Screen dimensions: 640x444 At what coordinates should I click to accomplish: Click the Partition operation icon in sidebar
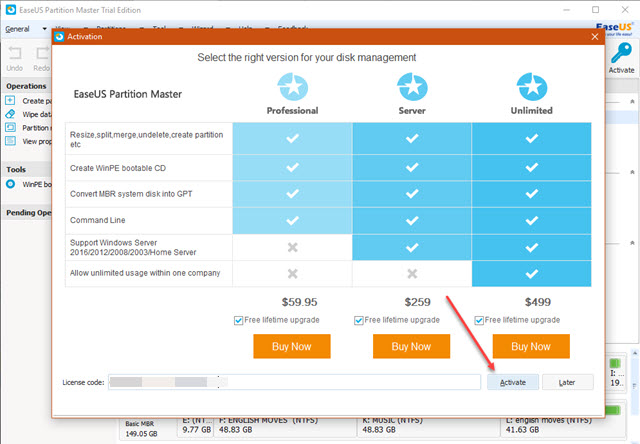[x=10, y=127]
